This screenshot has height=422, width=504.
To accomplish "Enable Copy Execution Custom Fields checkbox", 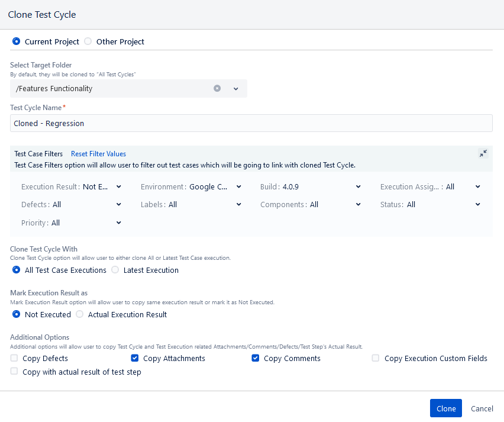I will coord(376,358).
